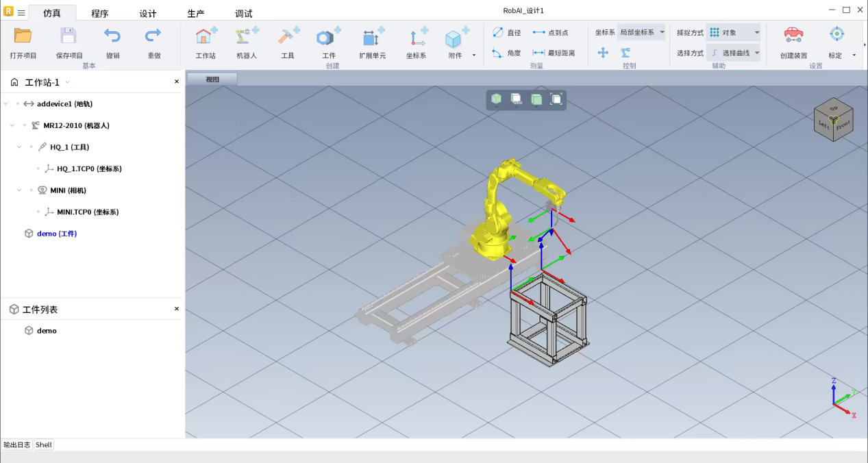The height and width of the screenshot is (463, 868).
Task: Click the 工具 hammer create icon
Action: tap(288, 37)
